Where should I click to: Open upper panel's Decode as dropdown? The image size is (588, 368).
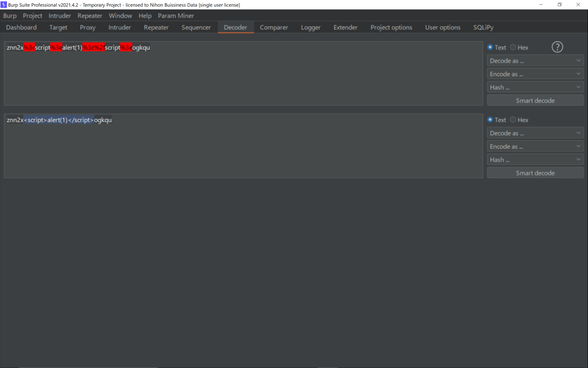535,61
